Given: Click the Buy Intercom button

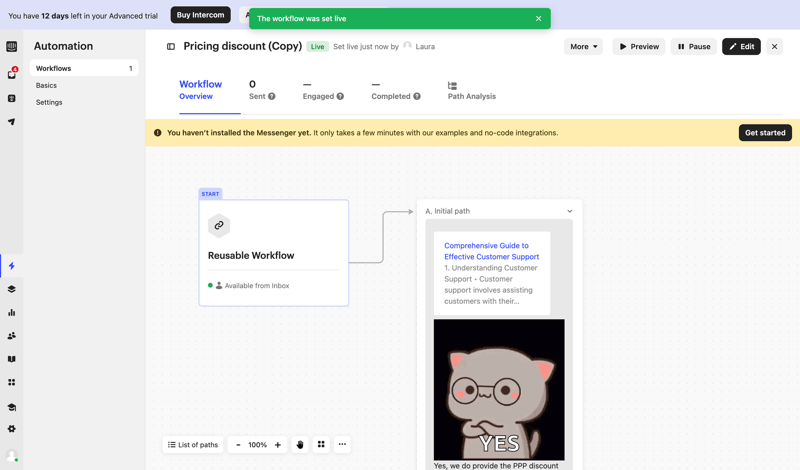Looking at the screenshot, I should pos(201,15).
